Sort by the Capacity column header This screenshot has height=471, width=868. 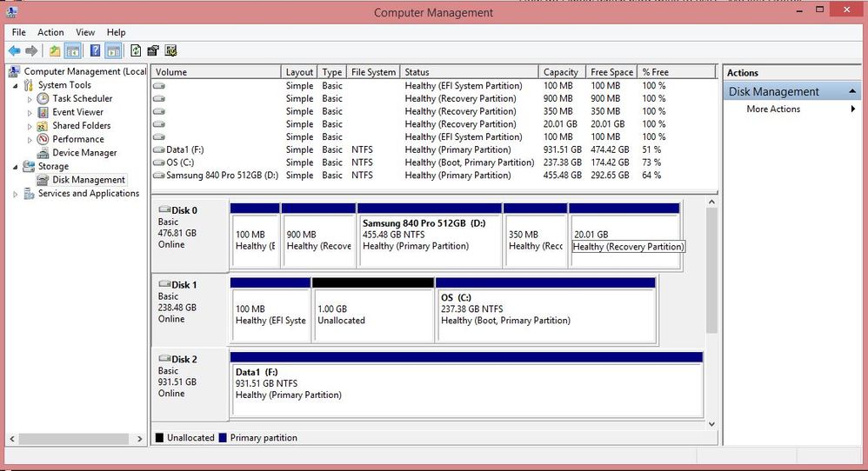tap(562, 72)
